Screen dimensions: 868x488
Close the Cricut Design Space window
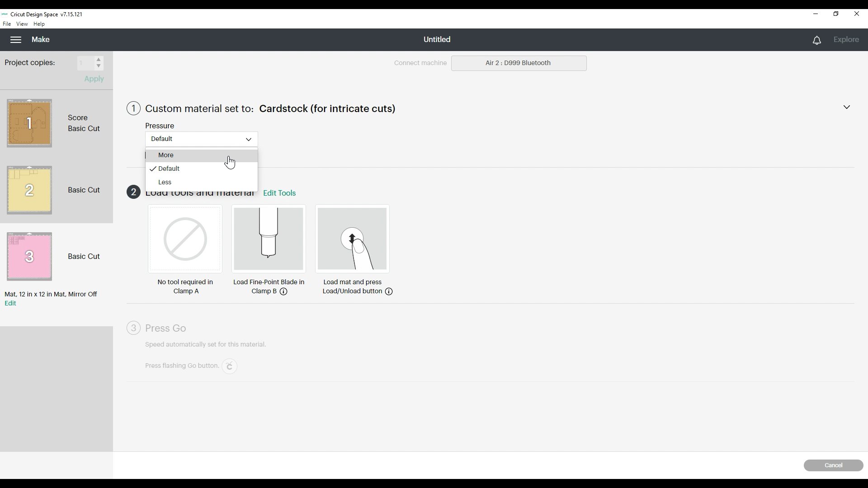[x=857, y=14]
